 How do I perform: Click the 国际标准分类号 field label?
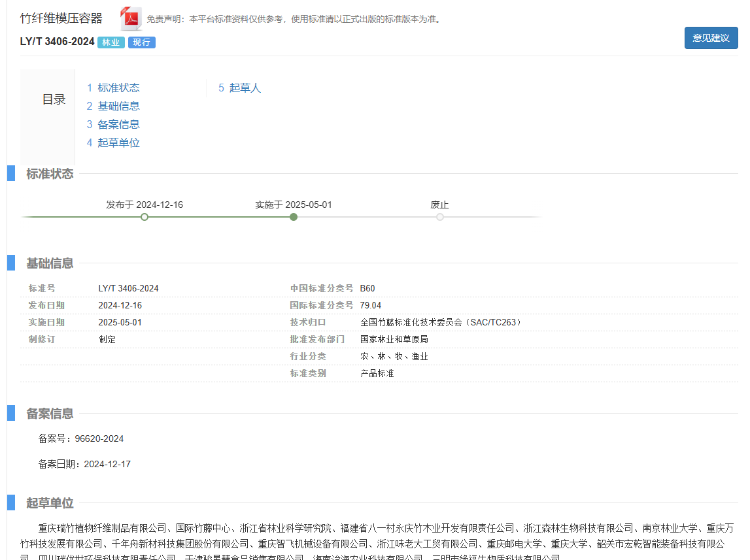click(x=322, y=305)
